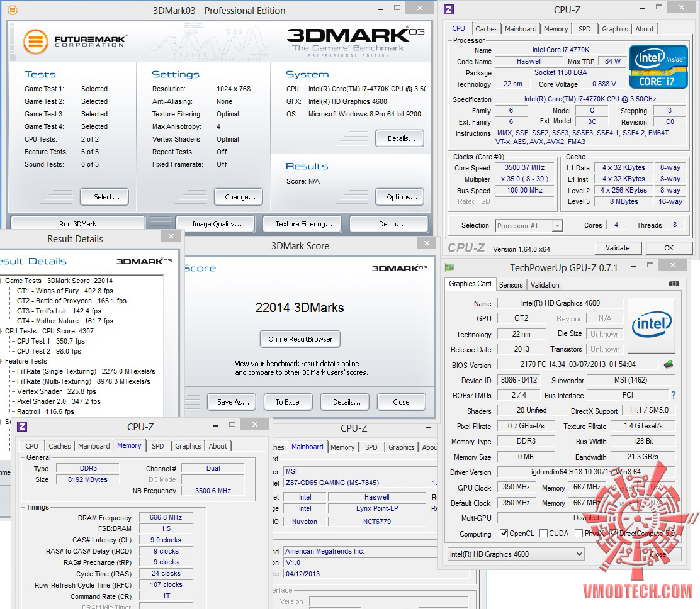Image resolution: width=700 pixels, height=609 pixels.
Task: Open SPD tab in top CPU-Z window
Action: tap(584, 28)
